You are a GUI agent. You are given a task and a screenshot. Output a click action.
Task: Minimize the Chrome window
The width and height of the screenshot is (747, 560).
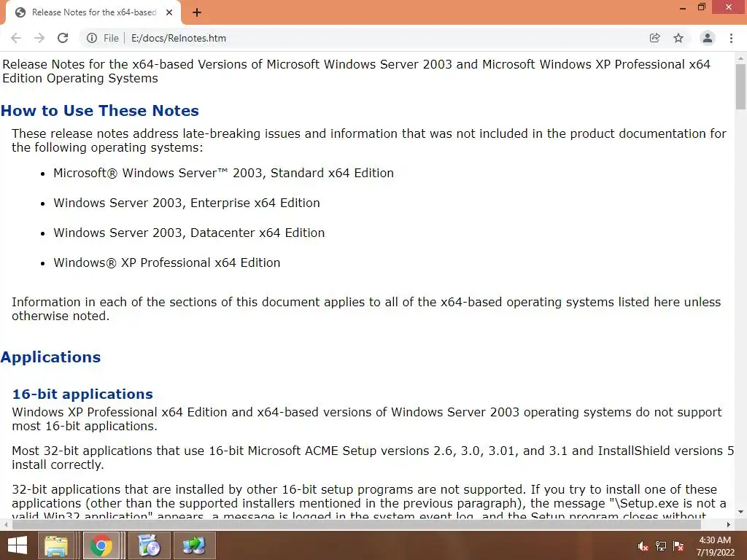[683, 7]
